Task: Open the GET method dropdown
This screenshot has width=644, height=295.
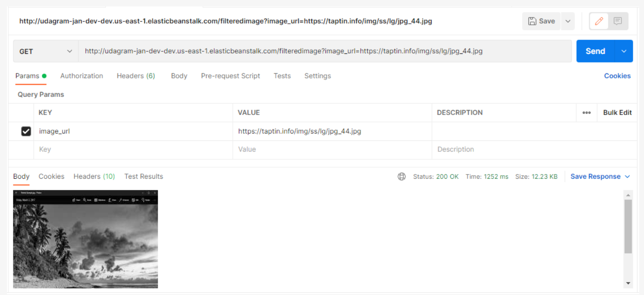Action: pos(46,51)
